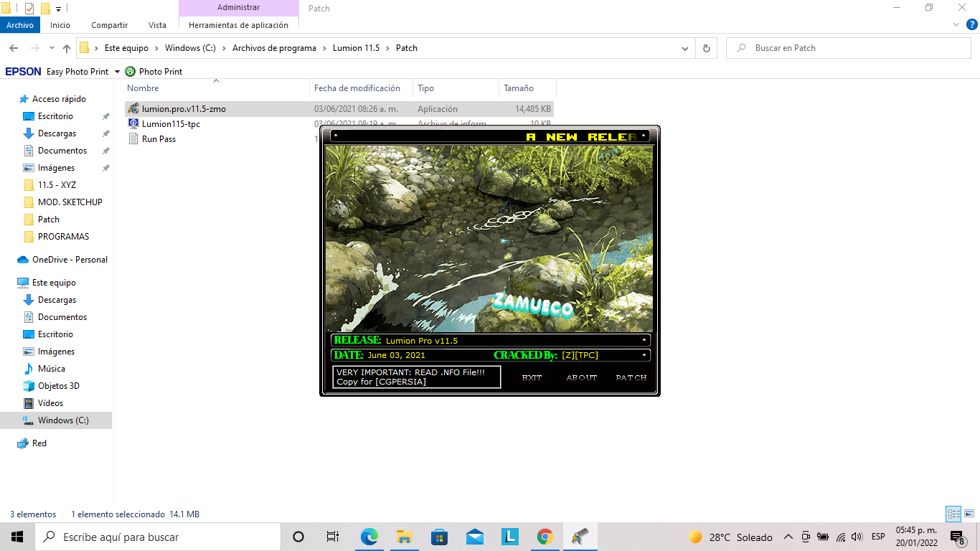Click taskbar search box 'Escribe aquí para buscar'
980x551 pixels.
coord(158,537)
